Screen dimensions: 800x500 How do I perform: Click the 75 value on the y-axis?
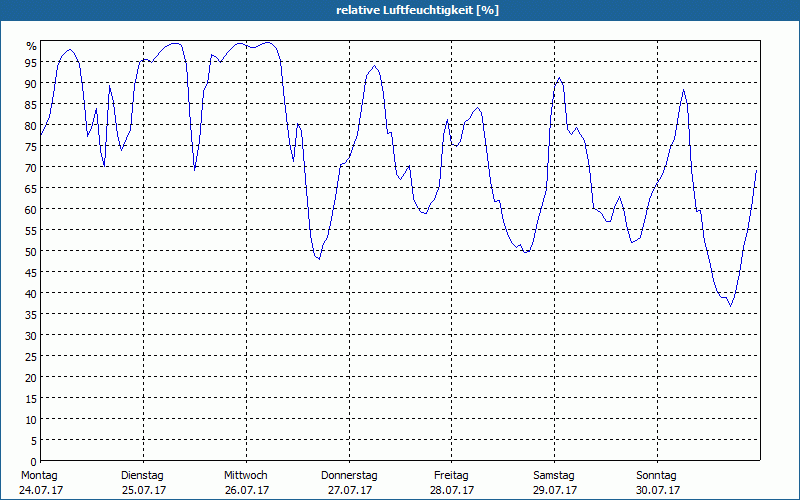click(x=31, y=146)
